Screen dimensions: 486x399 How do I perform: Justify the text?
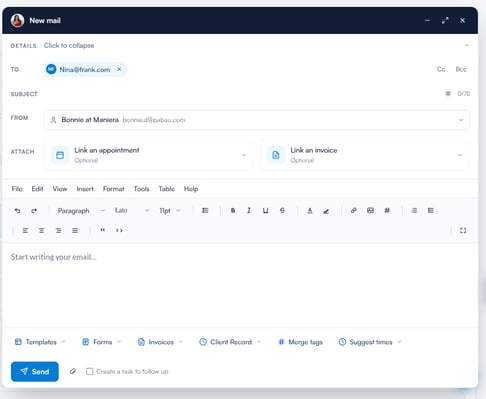[x=75, y=230]
